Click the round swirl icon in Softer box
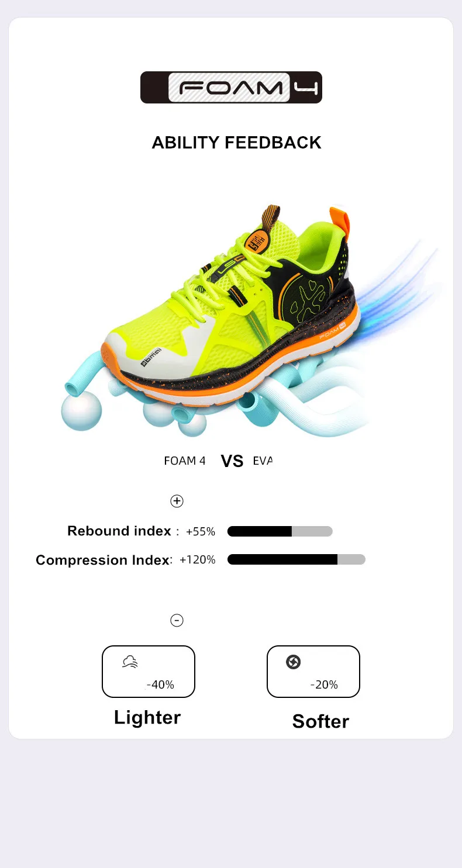Screen dimensions: 462x868 click(293, 662)
